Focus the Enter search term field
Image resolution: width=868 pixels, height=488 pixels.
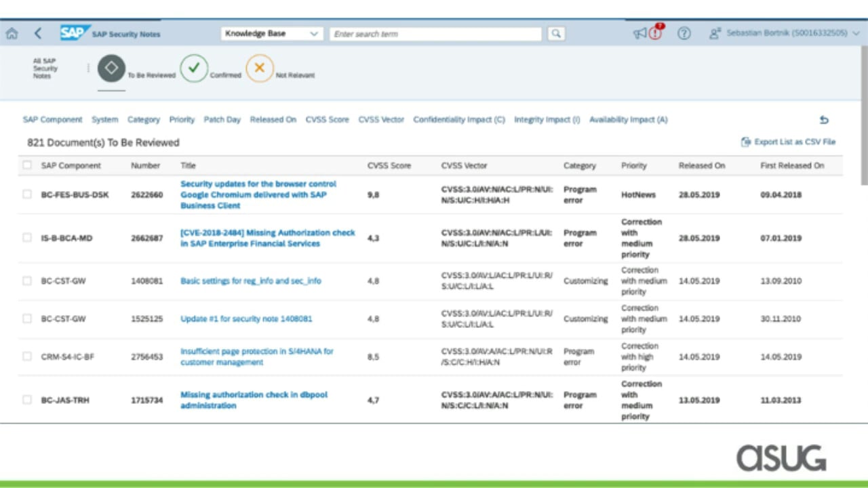point(435,33)
